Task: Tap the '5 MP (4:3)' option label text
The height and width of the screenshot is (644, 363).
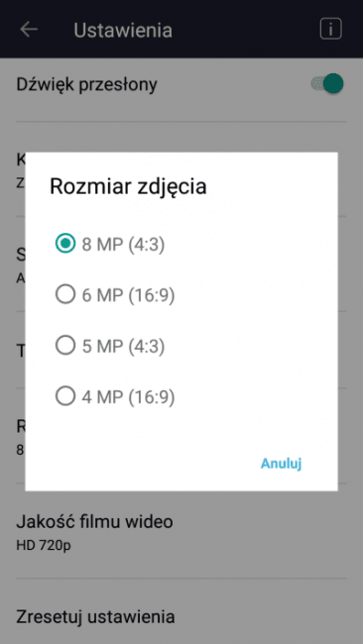Action: 123,347
